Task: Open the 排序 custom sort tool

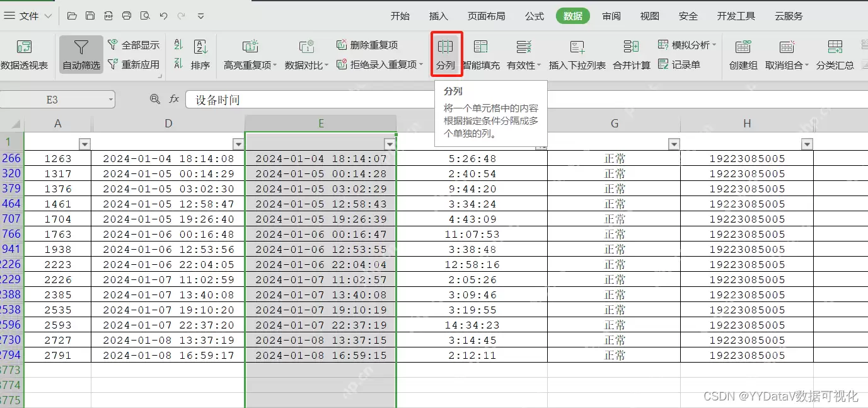Action: pyautogui.click(x=200, y=55)
